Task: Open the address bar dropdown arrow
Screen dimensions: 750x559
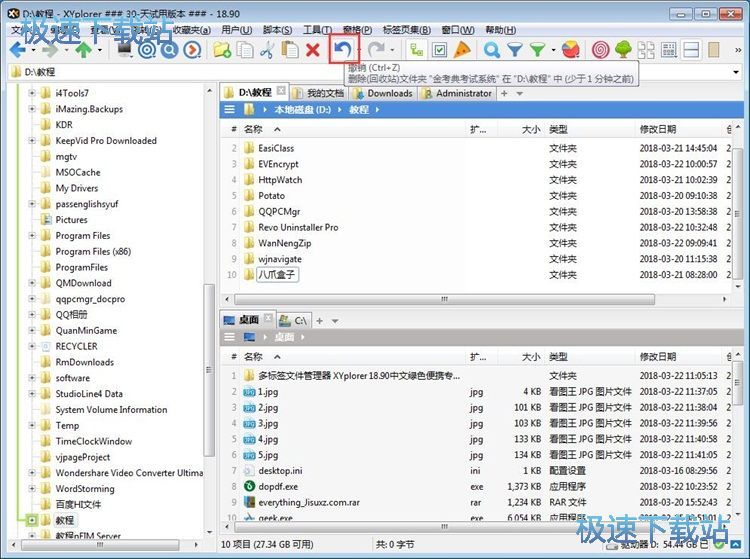Action: tap(736, 72)
